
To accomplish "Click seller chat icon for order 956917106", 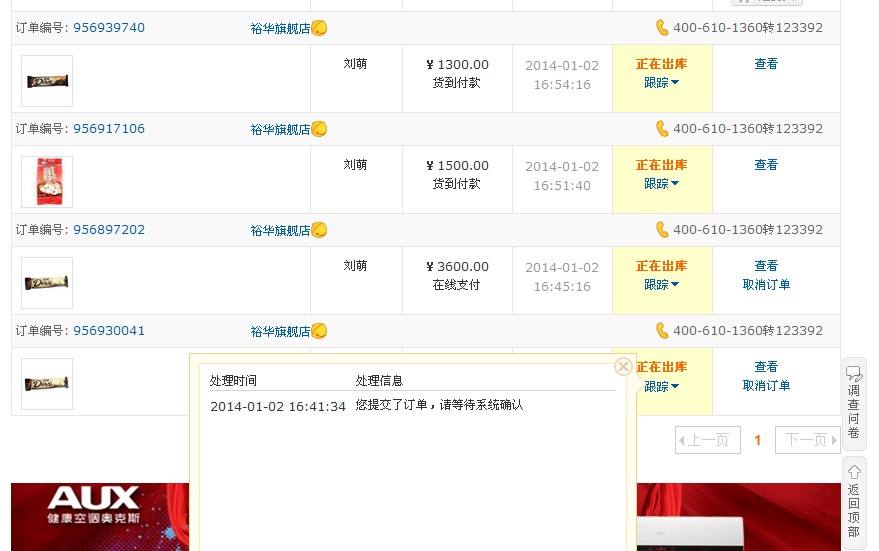I will click(x=319, y=128).
